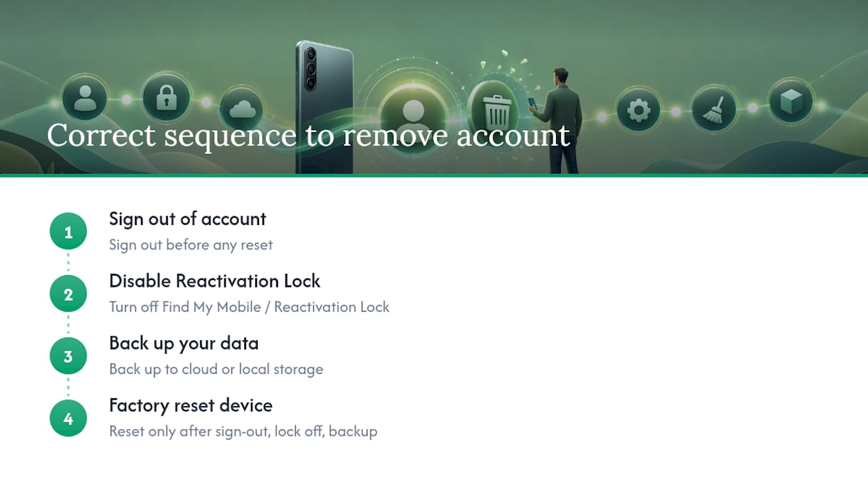Select step 2 numbered circle
Screen dimensions: 868x488
68,294
